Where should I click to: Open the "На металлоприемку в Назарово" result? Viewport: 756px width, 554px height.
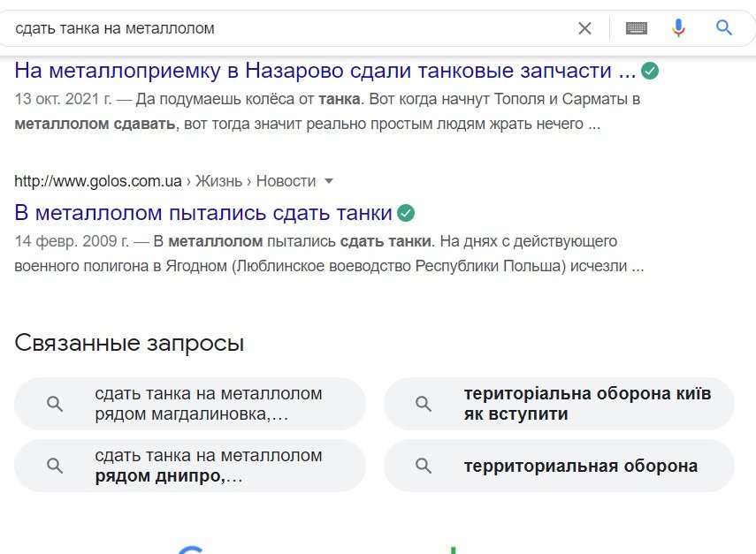click(325, 71)
